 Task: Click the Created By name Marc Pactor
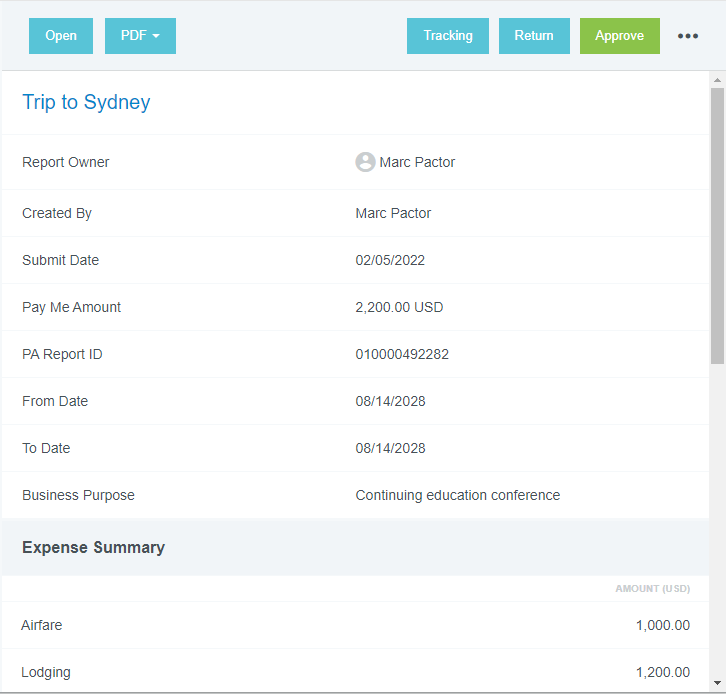tap(393, 213)
